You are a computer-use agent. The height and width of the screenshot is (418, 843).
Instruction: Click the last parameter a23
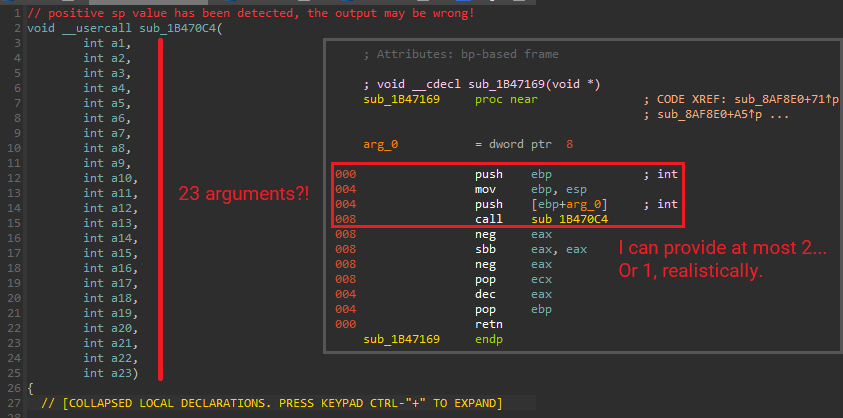click(110, 373)
